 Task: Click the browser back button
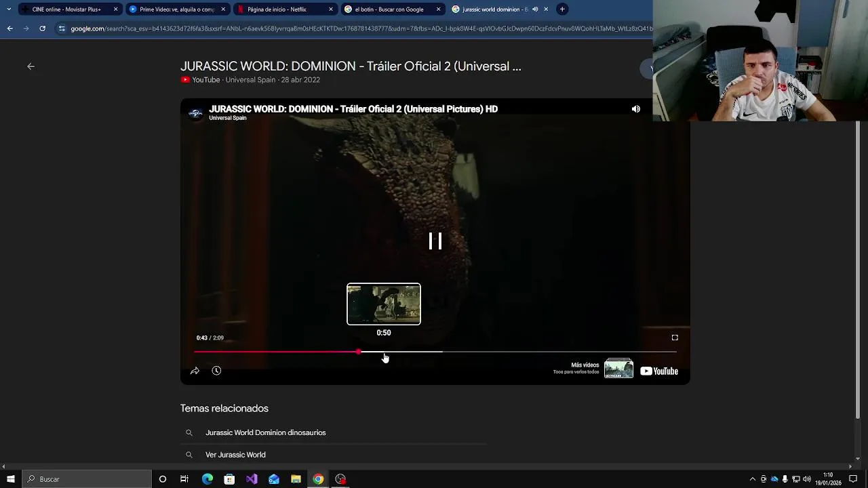point(9,28)
